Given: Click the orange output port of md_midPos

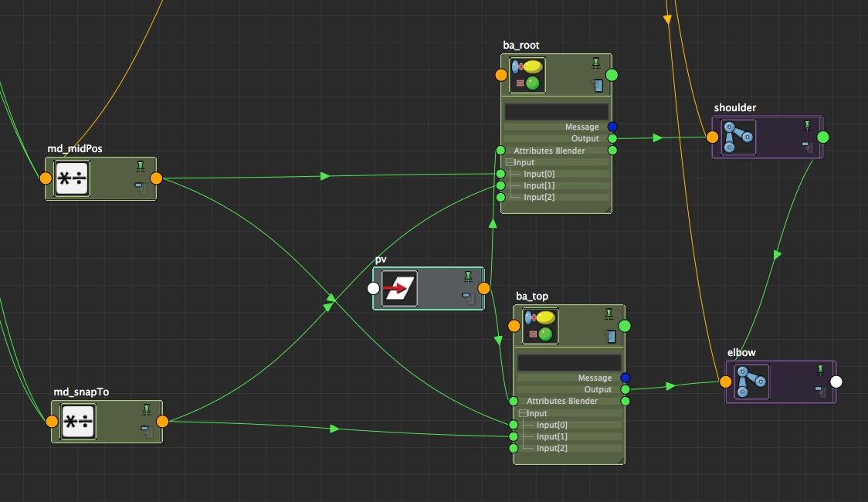Looking at the screenshot, I should click(156, 178).
